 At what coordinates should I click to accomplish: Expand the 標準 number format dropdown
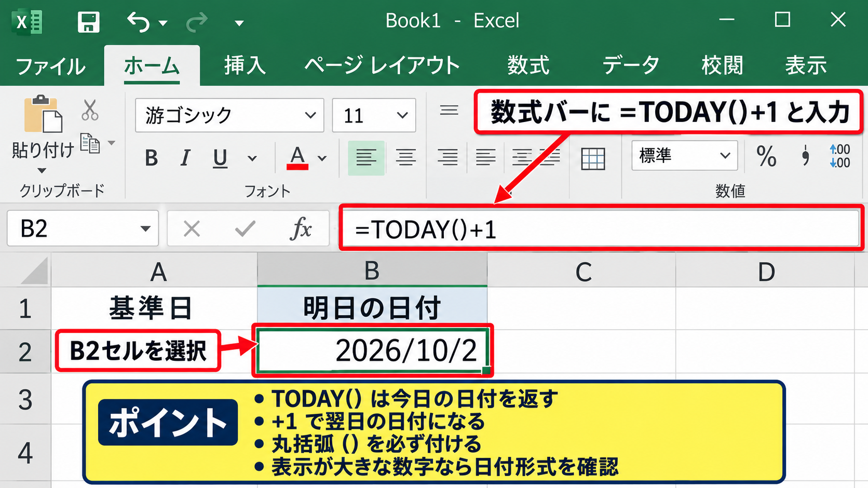click(x=725, y=155)
